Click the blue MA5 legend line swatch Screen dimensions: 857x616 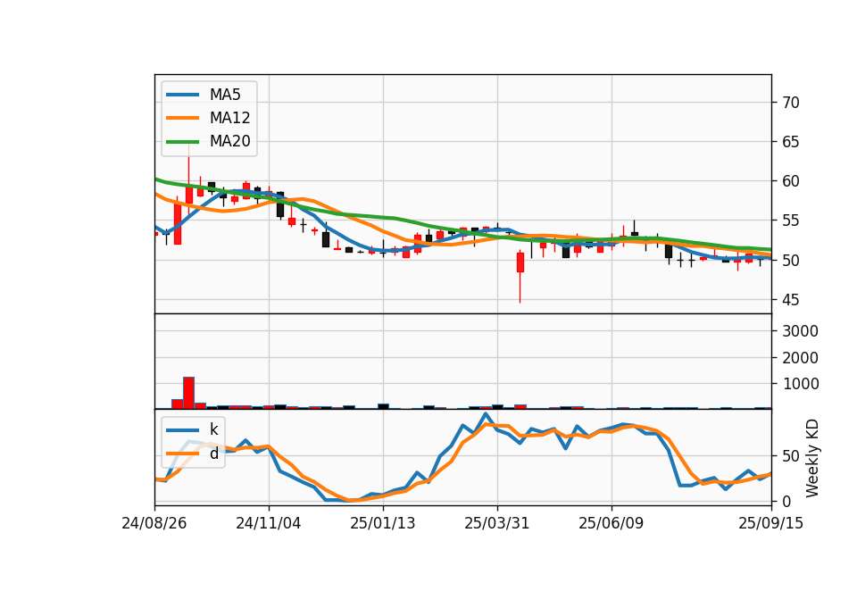point(182,95)
